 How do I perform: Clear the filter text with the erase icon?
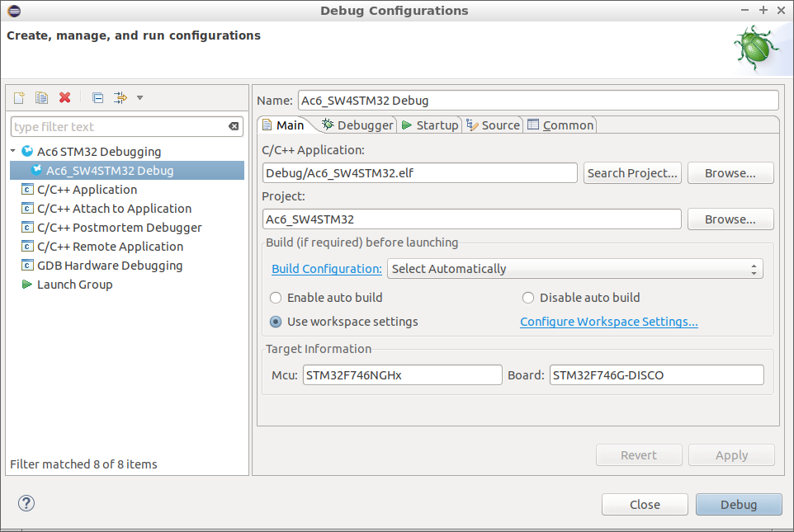(234, 126)
